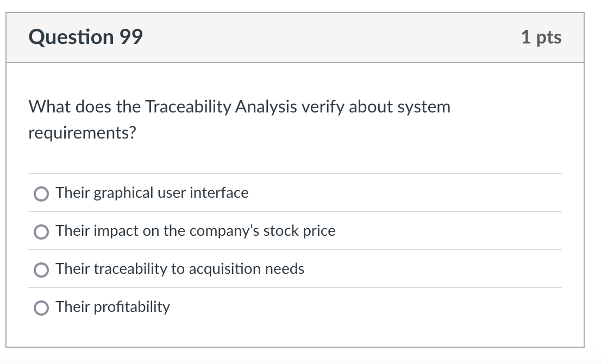The height and width of the screenshot is (364, 601).
Task: Click the "Their graphical user interface" answer text
Action: pos(152,193)
